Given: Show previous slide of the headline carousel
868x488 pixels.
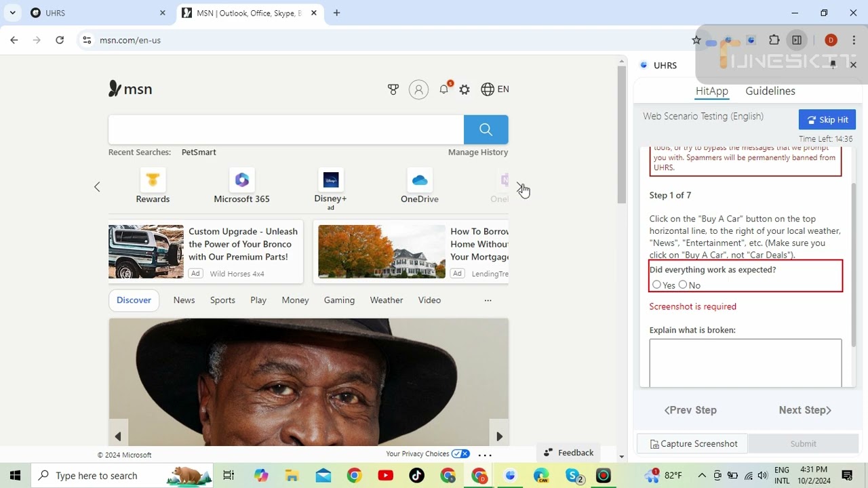Looking at the screenshot, I should (118, 436).
